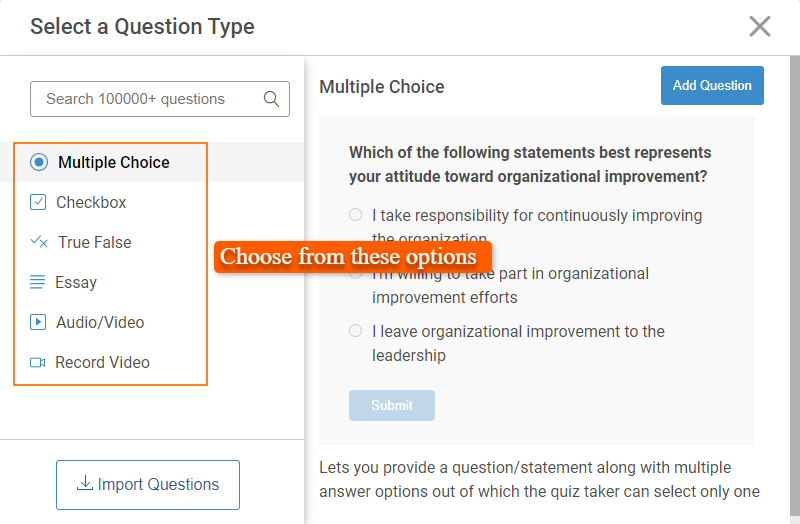Focus the Search 100000+ questions field
The width and height of the screenshot is (800, 524).
click(x=145, y=99)
